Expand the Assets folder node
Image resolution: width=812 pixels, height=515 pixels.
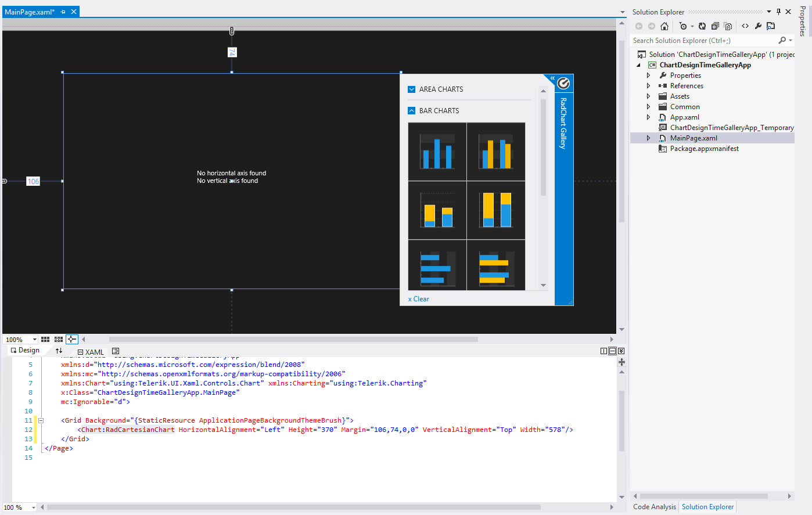(649, 96)
